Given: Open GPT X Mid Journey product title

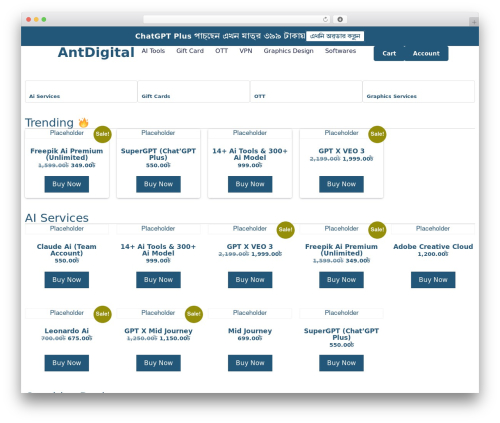Looking at the screenshot, I should (x=158, y=331).
